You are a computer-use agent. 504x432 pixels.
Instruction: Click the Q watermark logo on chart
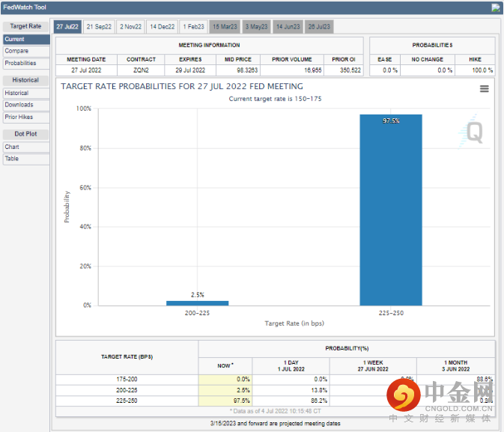point(475,133)
